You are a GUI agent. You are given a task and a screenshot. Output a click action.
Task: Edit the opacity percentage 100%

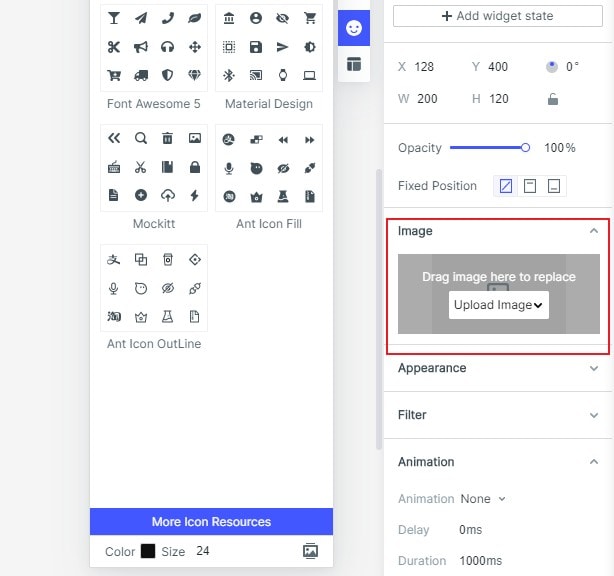pos(560,148)
